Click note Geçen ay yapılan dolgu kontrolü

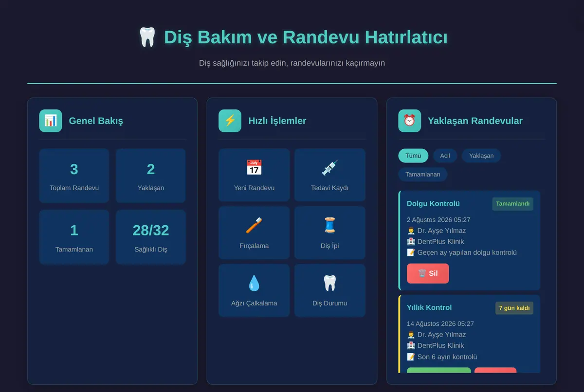(x=462, y=252)
